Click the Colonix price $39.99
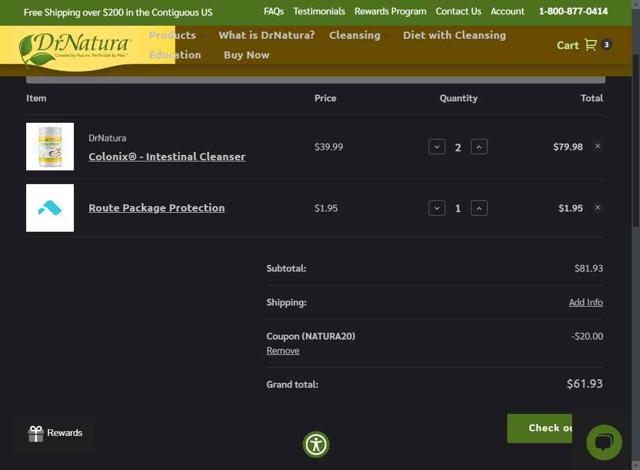640x470 pixels. pos(329,147)
